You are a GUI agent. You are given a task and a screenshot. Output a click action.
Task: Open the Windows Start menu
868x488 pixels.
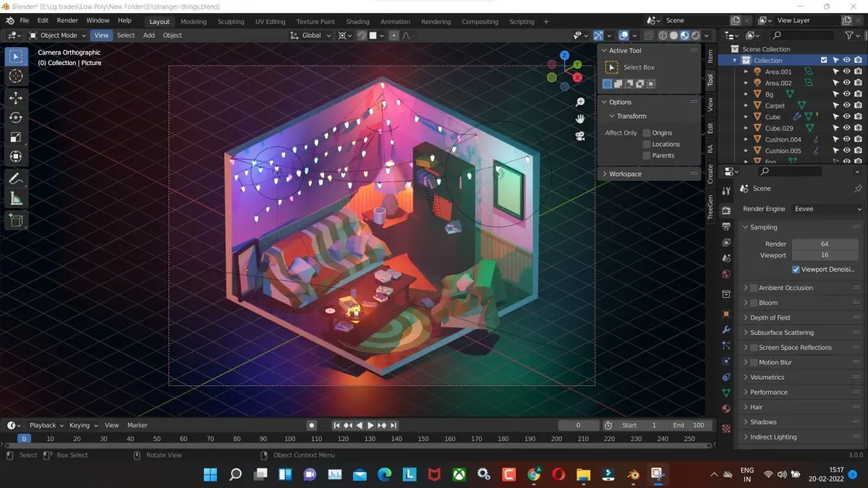[x=210, y=474]
